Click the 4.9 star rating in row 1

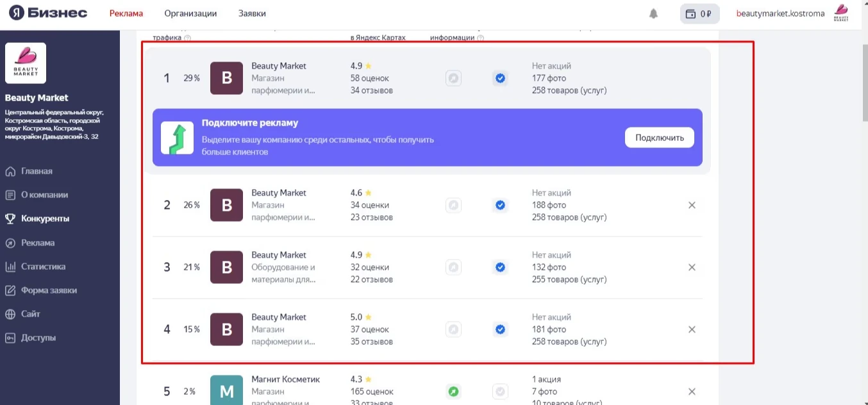point(362,66)
